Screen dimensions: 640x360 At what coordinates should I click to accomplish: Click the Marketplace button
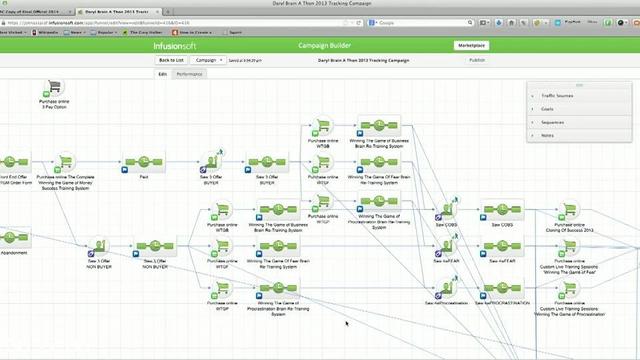click(x=471, y=46)
